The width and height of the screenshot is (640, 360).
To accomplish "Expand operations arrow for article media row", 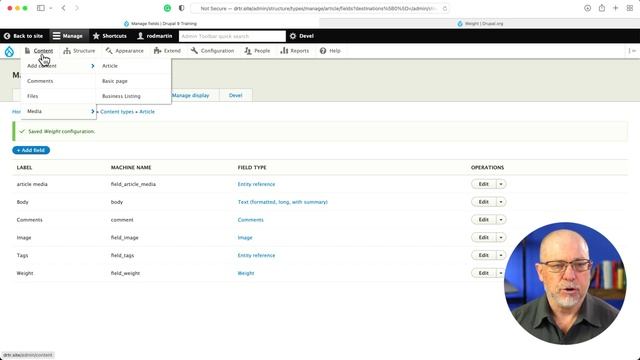I will (x=501, y=184).
